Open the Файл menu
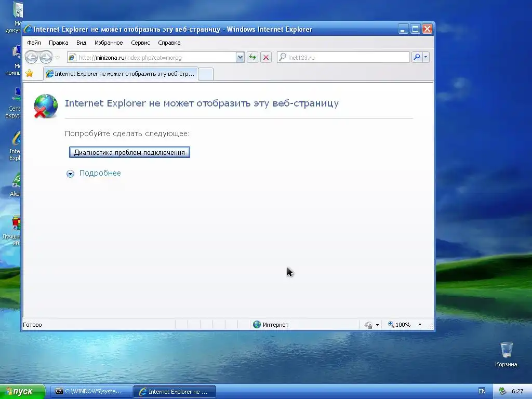Viewport: 532px width, 399px height. point(34,43)
